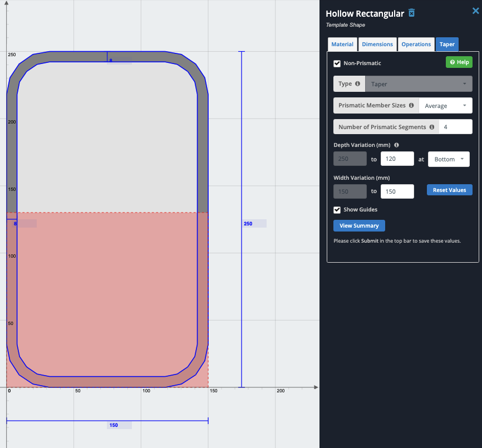Open the Type dropdown showing Taper
Viewport: 482px width, 448px height.
[419, 84]
